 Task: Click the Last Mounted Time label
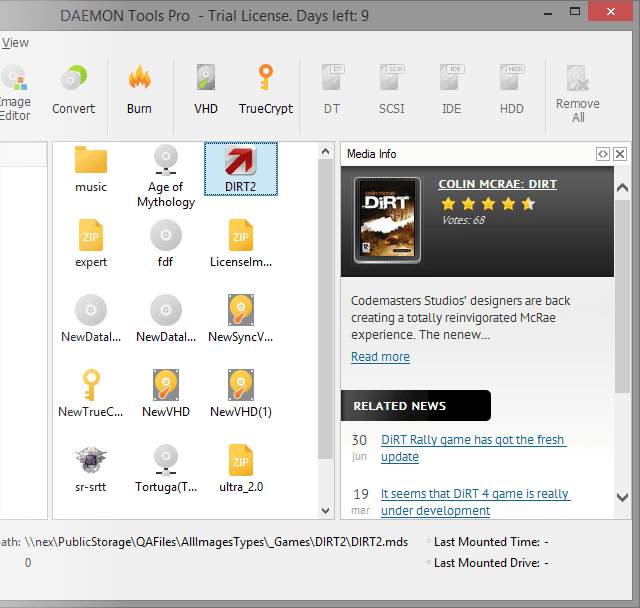pos(487,542)
